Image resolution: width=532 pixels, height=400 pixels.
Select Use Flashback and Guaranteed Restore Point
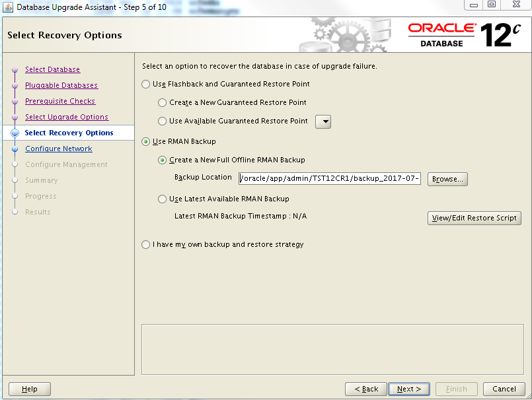coord(146,84)
